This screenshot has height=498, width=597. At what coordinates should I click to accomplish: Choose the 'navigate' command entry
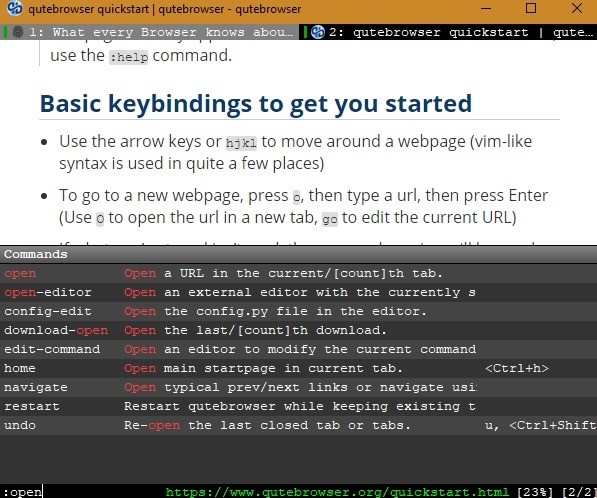pyautogui.click(x=298, y=388)
